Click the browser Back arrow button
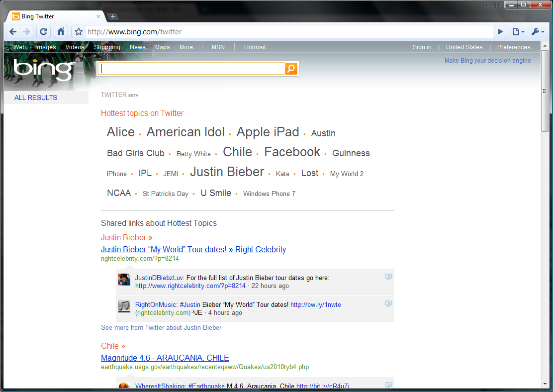 13,32
